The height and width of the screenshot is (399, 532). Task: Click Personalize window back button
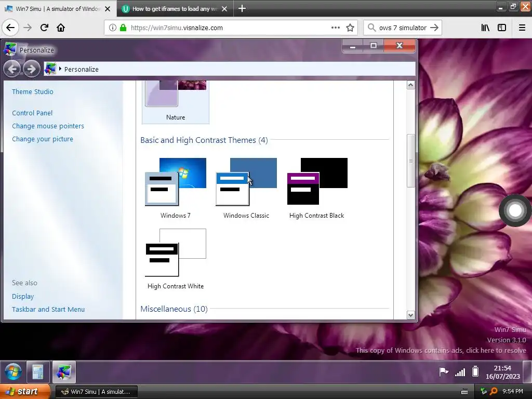point(12,69)
